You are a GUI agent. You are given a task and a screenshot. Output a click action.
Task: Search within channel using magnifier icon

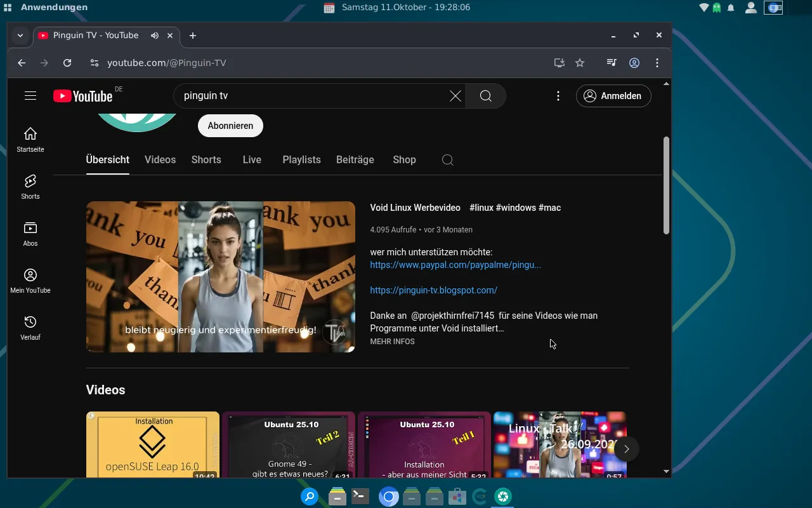[x=447, y=160]
